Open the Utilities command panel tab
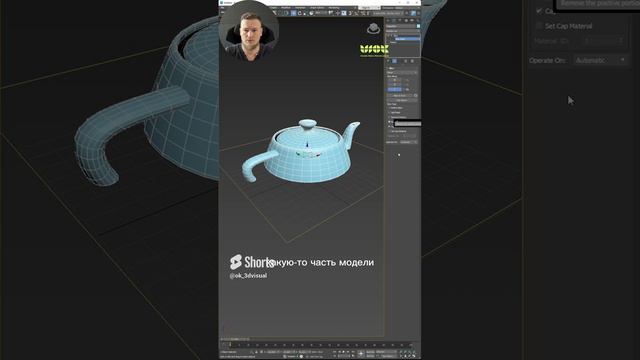Image resolution: width=640 pixels, height=360 pixels. 418,20
